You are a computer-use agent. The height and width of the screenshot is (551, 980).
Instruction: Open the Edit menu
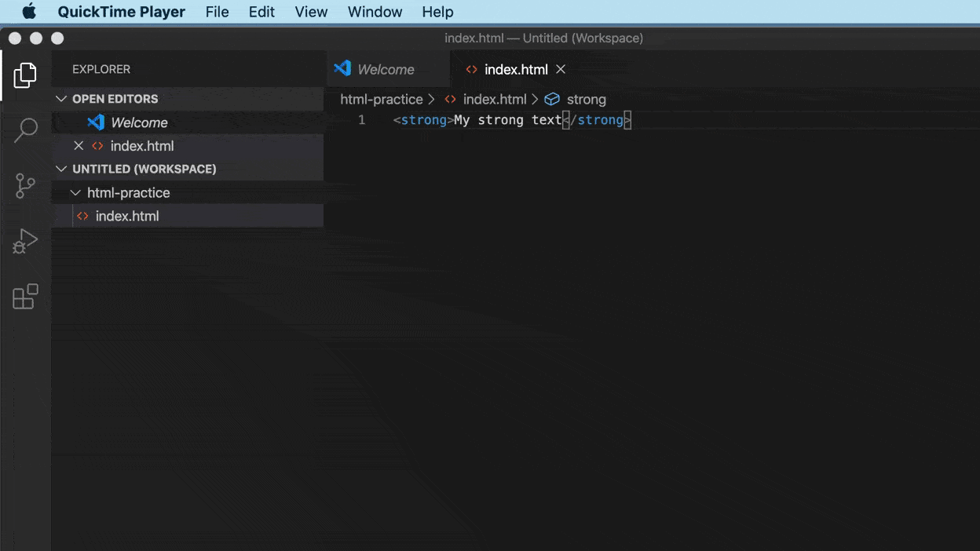[261, 12]
